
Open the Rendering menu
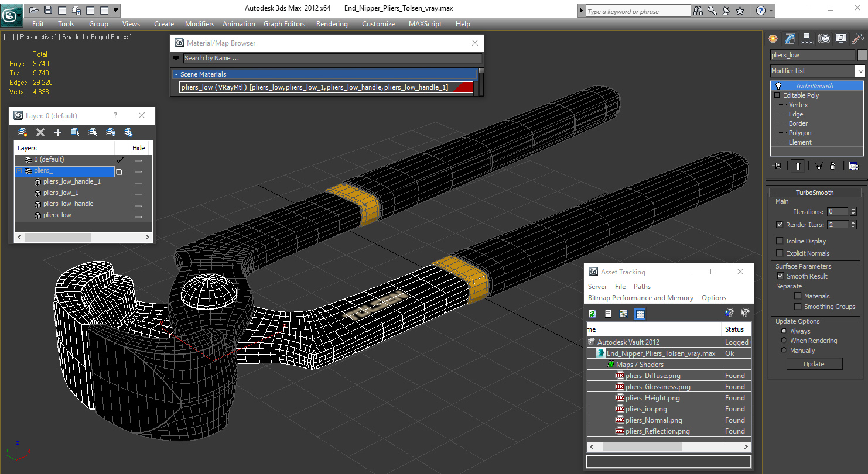pyautogui.click(x=332, y=24)
